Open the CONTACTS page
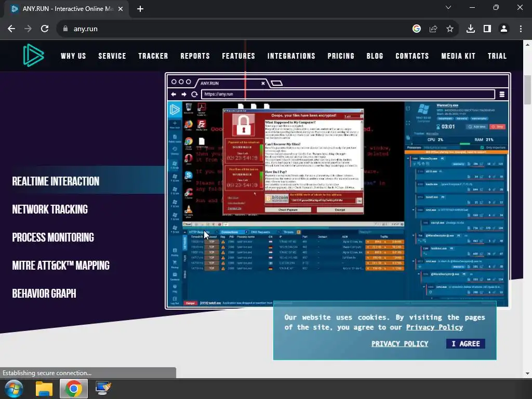Image resolution: width=532 pixels, height=399 pixels. (412, 56)
